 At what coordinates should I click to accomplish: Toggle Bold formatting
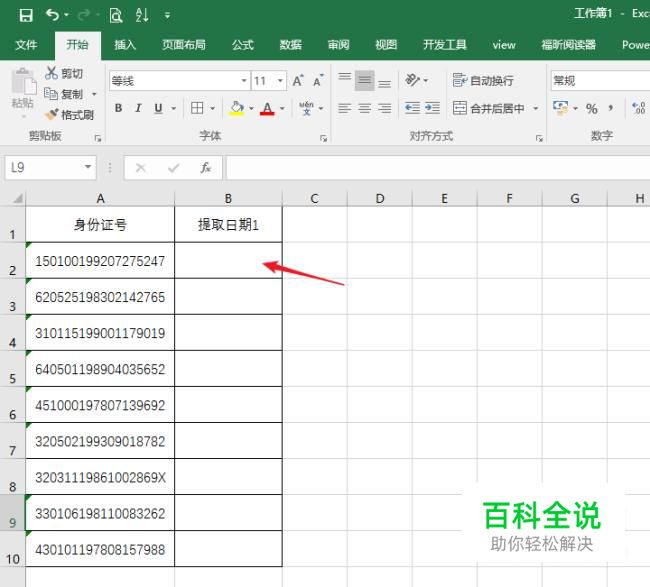pos(118,108)
